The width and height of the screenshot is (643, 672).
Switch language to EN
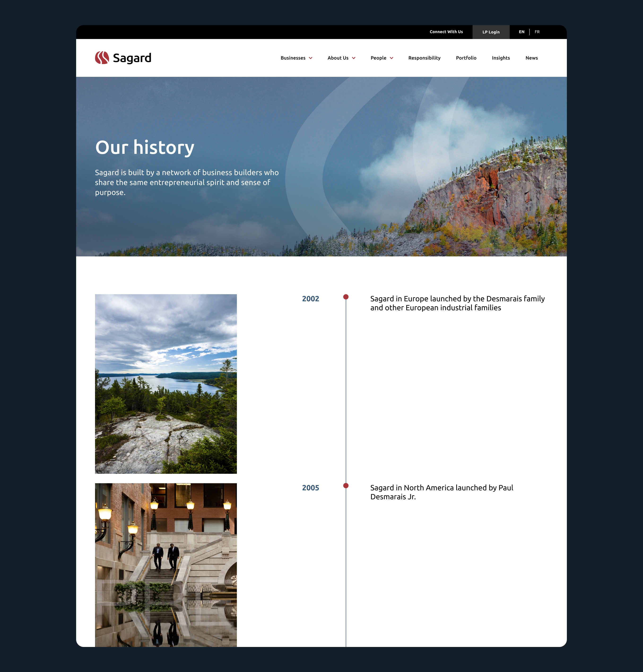[x=521, y=32]
